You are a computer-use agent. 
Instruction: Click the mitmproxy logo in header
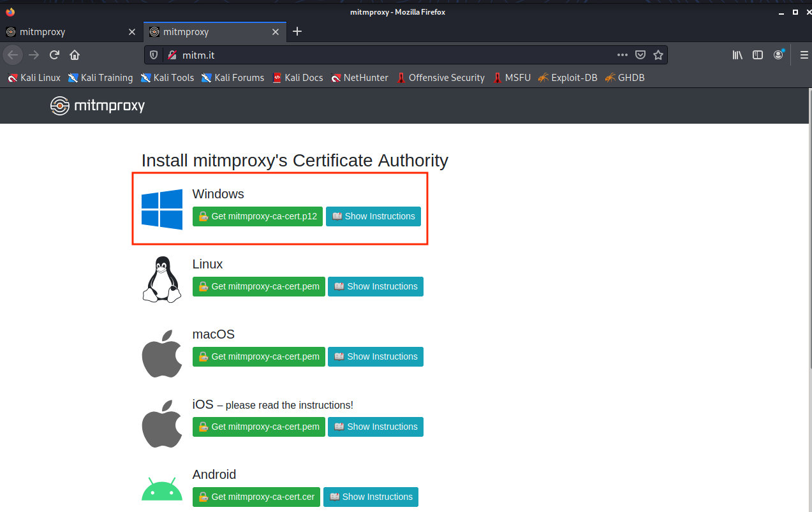(x=98, y=106)
